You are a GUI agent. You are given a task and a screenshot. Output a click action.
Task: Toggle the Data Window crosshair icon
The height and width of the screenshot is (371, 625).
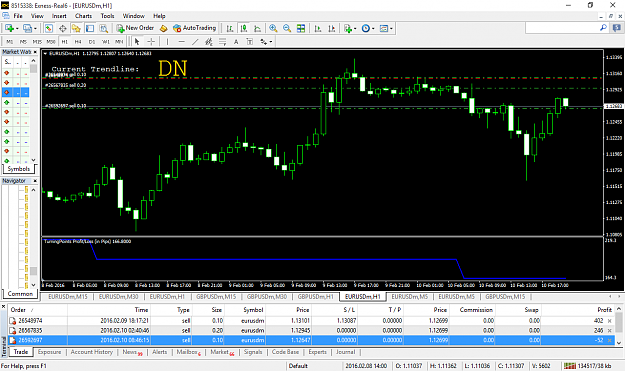tap(63, 28)
